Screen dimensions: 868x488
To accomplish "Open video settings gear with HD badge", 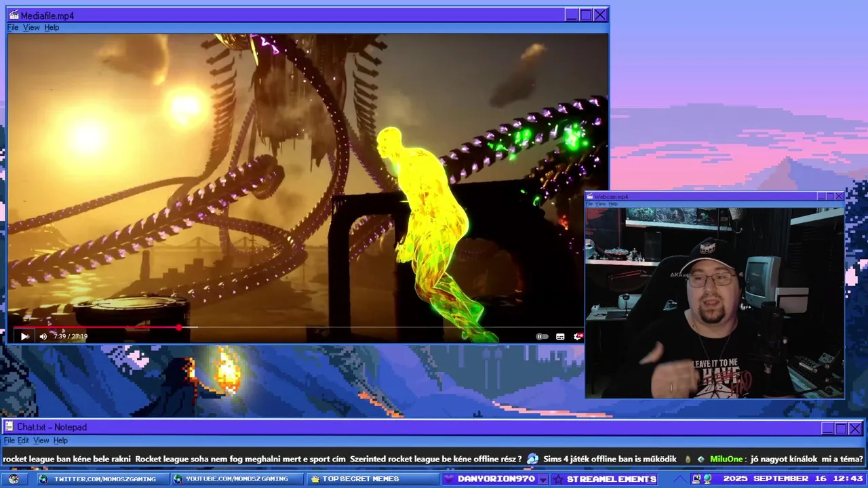I will pos(578,336).
